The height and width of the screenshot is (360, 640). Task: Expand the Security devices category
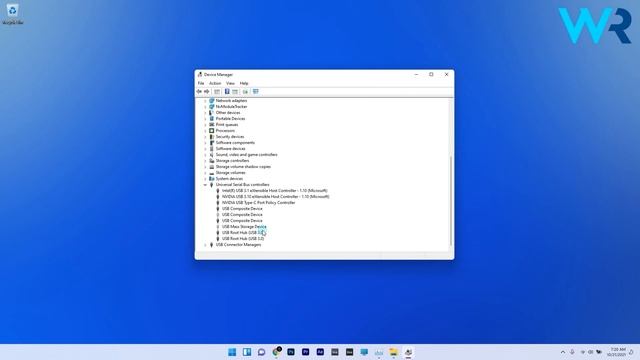tap(205, 137)
